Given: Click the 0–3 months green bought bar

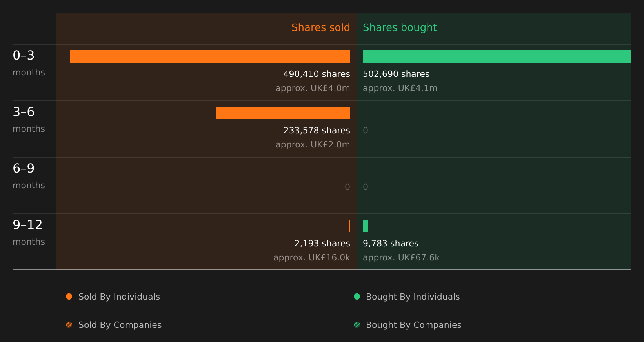Looking at the screenshot, I should [497, 56].
